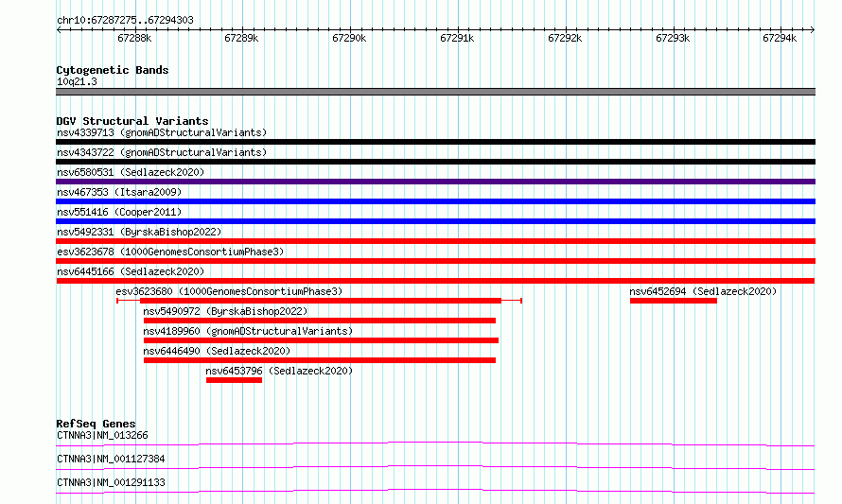The height and width of the screenshot is (504, 842).
Task: Click the 67290k ruler label
Action: (x=349, y=38)
